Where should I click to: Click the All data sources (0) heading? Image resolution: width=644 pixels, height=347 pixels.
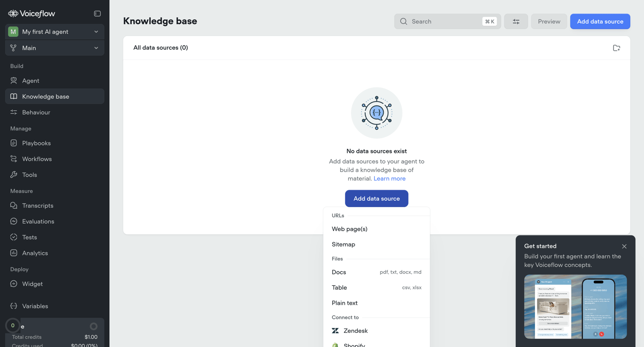click(x=161, y=48)
